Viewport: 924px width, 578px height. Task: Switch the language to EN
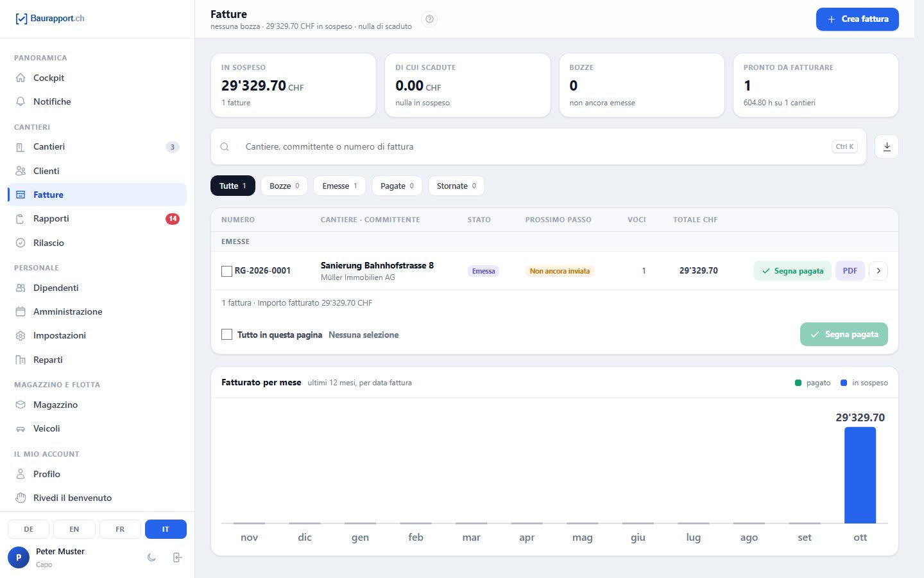tap(74, 529)
